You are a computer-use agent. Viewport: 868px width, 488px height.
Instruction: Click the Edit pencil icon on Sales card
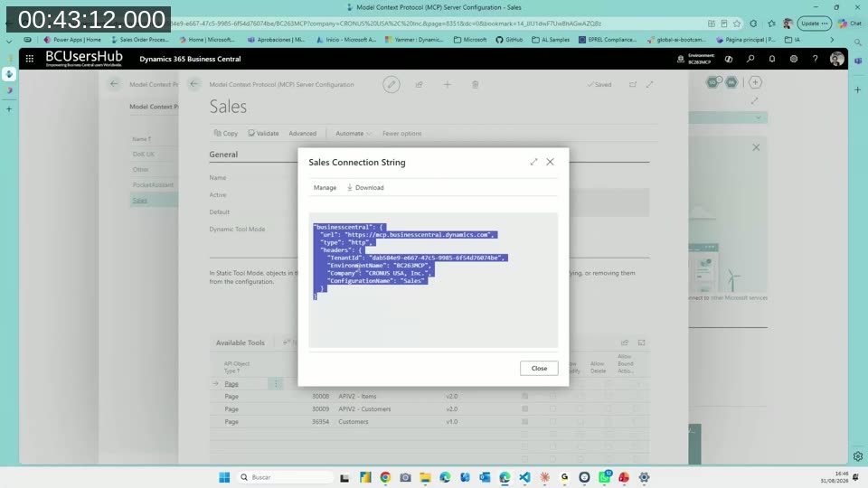(x=392, y=85)
